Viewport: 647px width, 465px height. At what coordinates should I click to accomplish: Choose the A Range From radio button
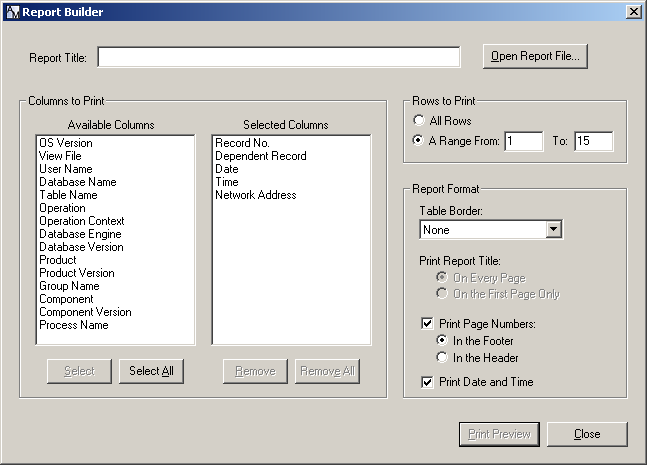click(419, 141)
